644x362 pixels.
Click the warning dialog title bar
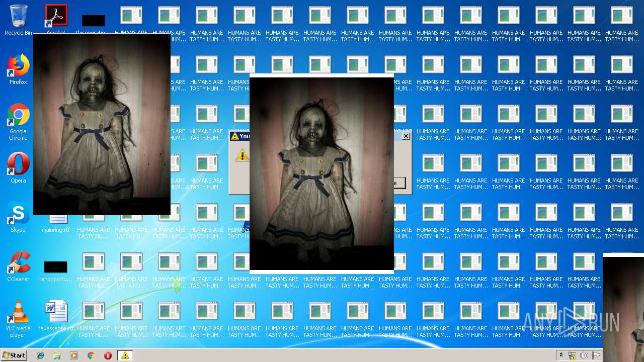click(x=239, y=136)
